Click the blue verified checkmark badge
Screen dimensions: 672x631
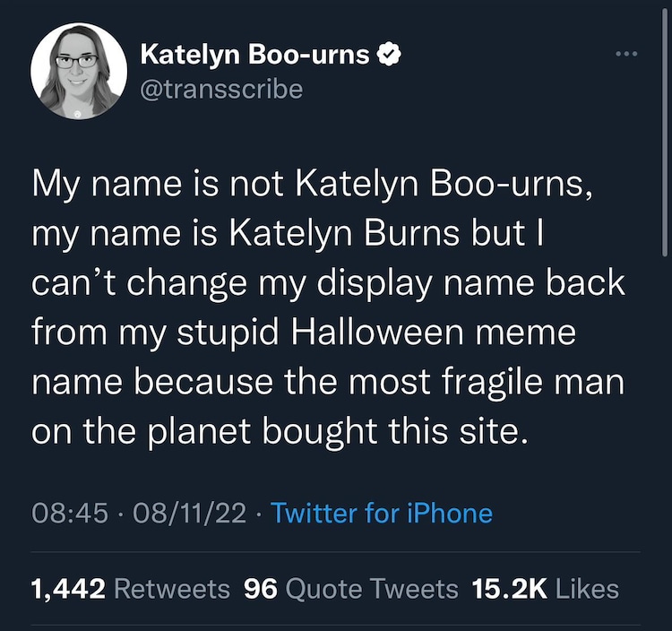coord(388,54)
